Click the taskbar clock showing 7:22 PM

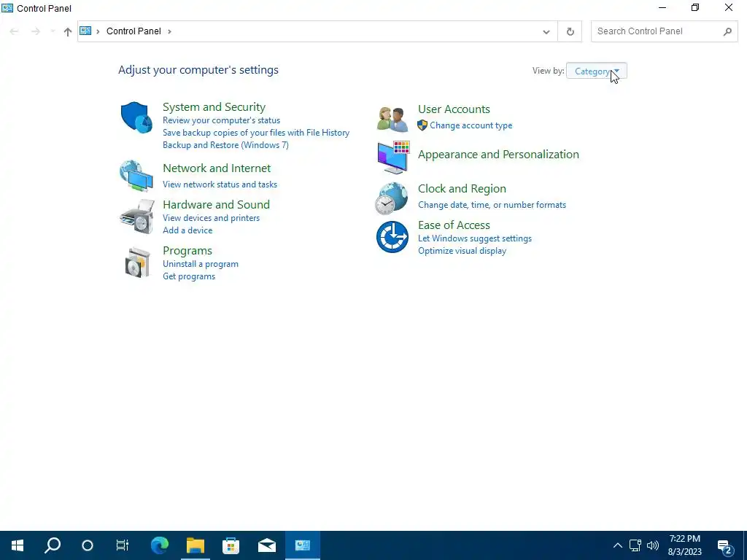point(684,545)
